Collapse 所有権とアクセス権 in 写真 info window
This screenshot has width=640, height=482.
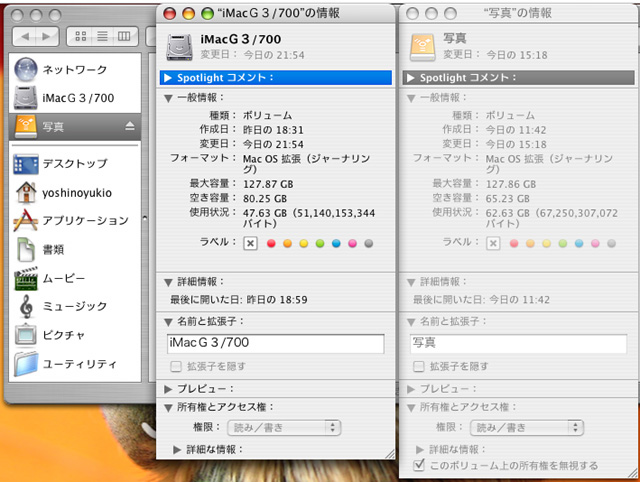[411, 408]
